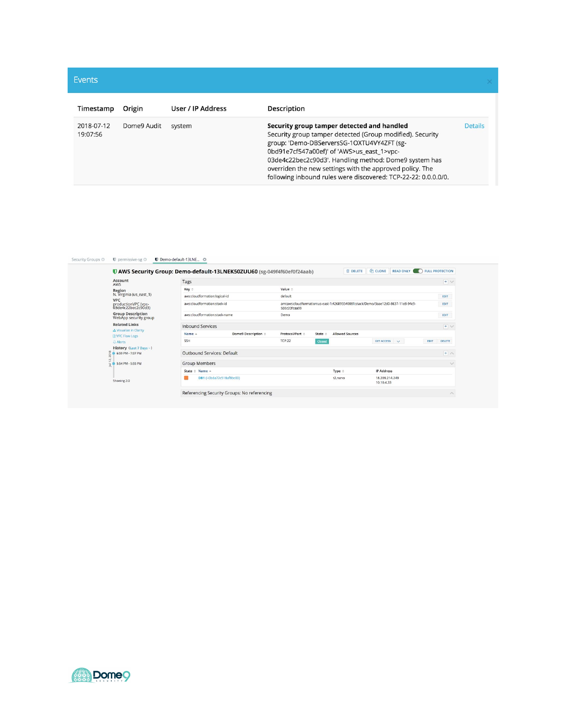Click the Dome9 Security logo
The height and width of the screenshot is (728, 563).
pos(101,675)
